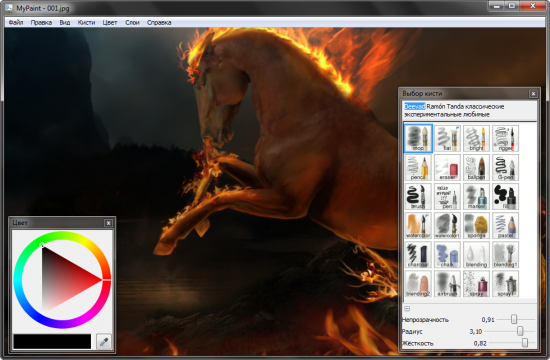Open the Слои menu
550x360 pixels.
point(132,22)
